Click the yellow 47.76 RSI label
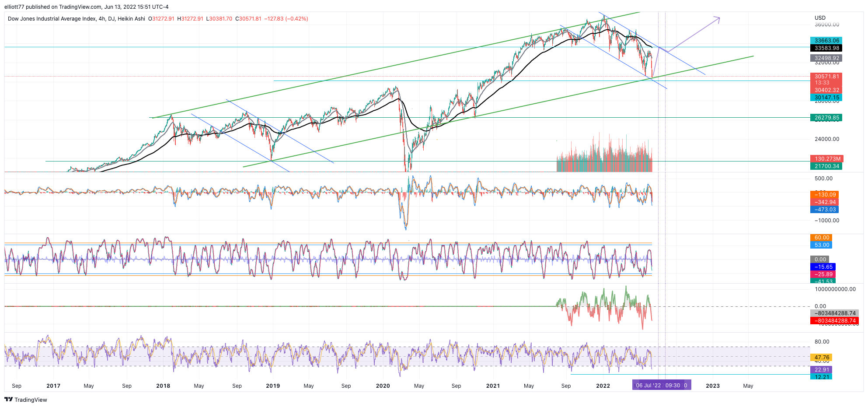Image resolution: width=868 pixels, height=407 pixels. tap(821, 358)
